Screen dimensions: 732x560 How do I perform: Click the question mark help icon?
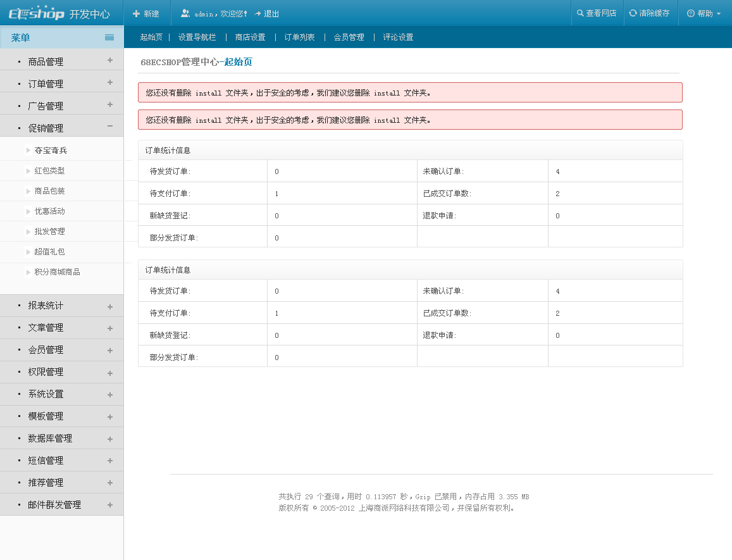(x=690, y=13)
